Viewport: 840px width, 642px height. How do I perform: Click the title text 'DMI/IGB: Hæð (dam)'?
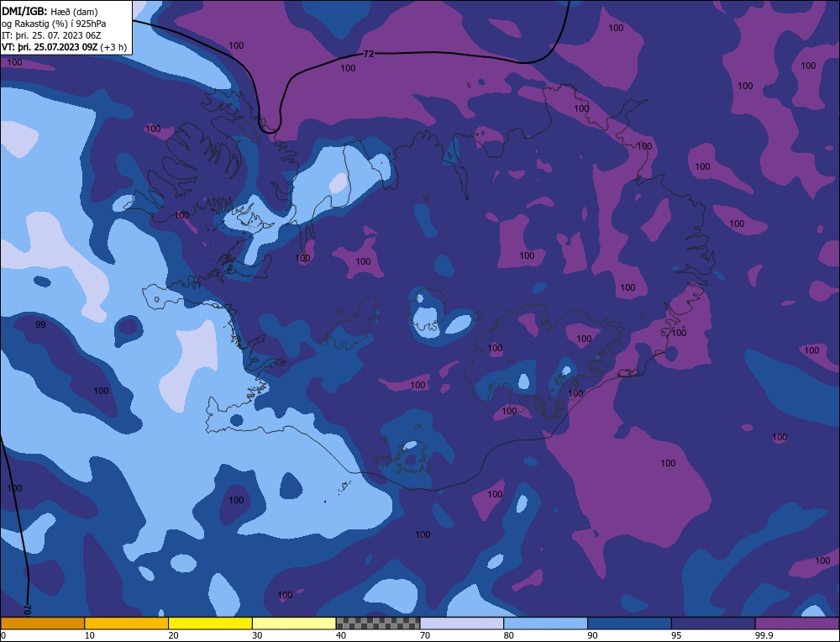(x=50, y=11)
